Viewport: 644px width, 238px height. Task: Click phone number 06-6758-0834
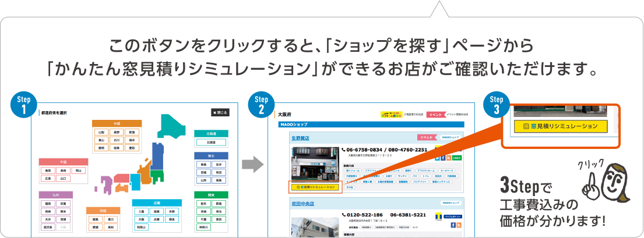(364, 150)
